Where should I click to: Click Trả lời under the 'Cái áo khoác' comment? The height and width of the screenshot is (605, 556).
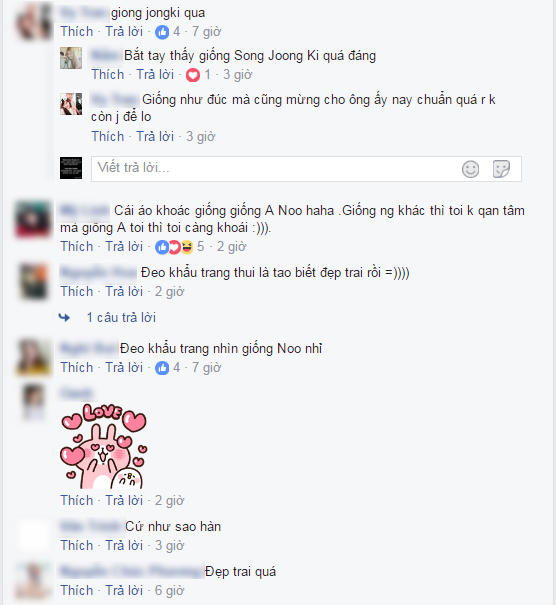tap(124, 247)
